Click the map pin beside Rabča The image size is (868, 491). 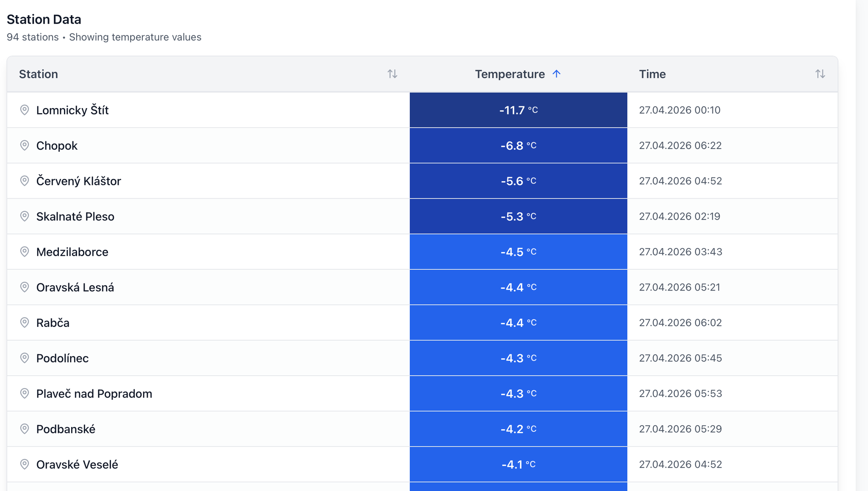pos(25,323)
